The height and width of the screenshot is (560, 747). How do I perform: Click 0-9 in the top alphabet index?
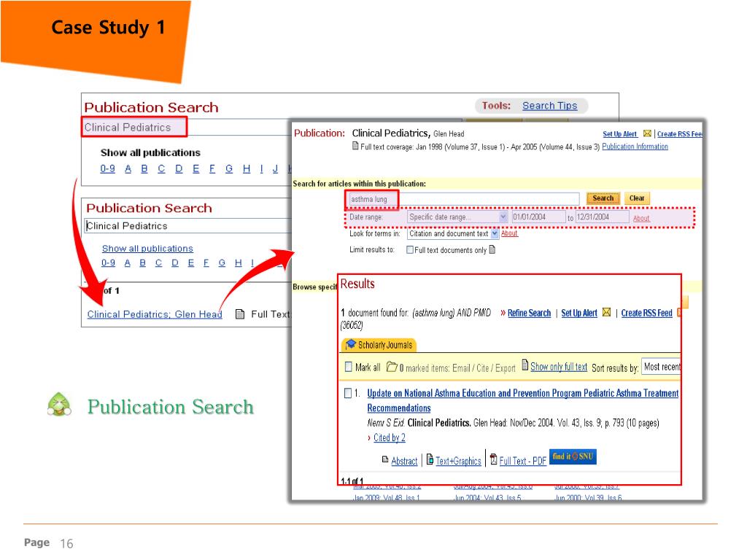(x=108, y=168)
